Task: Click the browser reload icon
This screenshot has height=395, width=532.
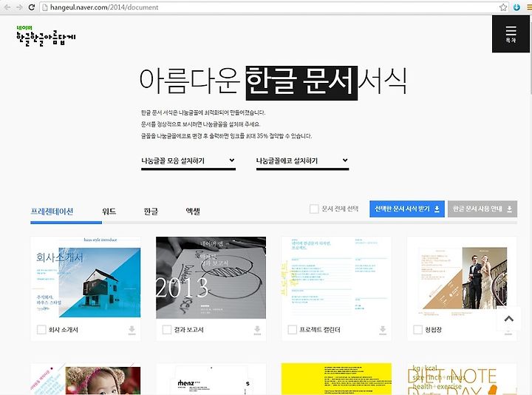Action: [32, 7]
